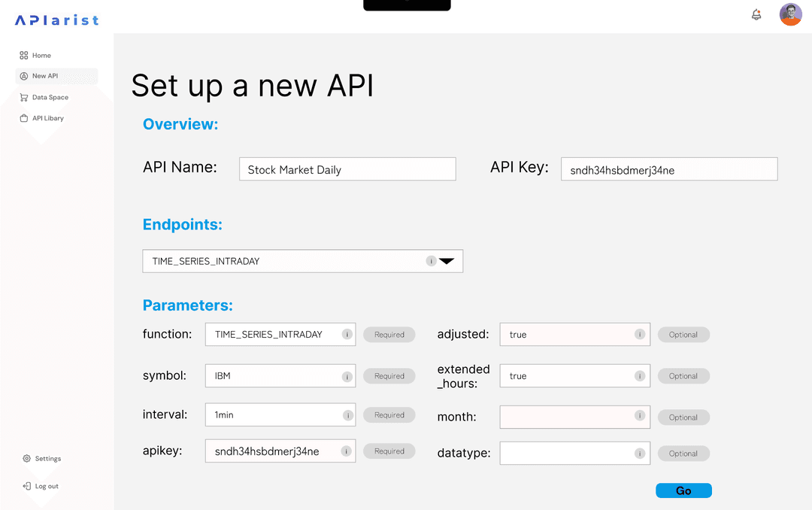Click info icon in adjusted field

pos(640,334)
